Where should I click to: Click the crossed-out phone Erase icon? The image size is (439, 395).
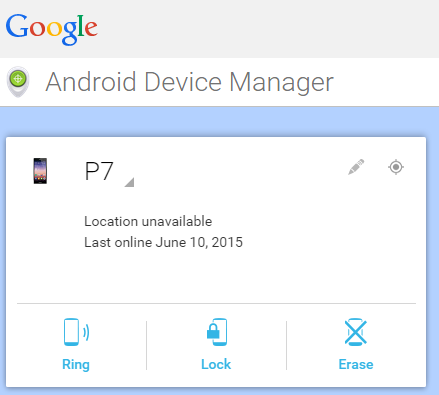click(x=356, y=332)
